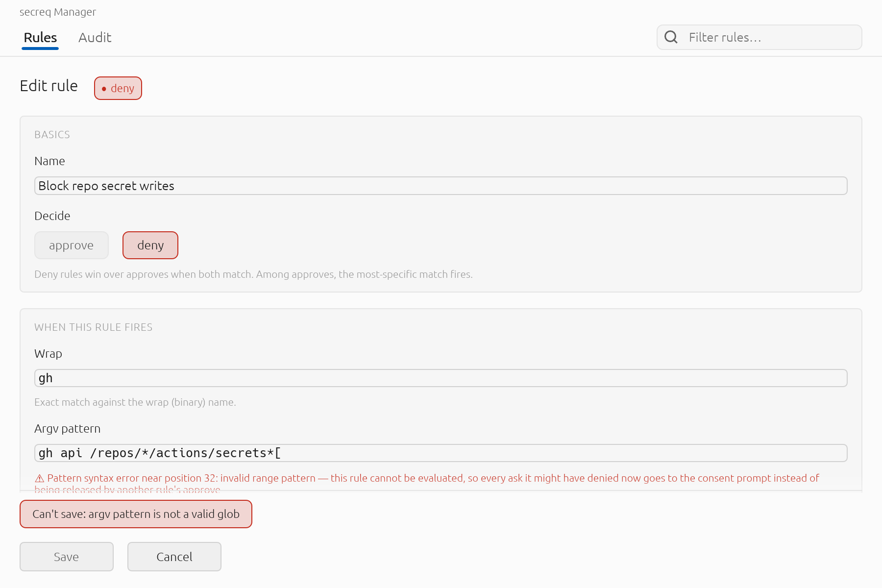Image resolution: width=882 pixels, height=588 pixels.
Task: Focus the Filter rules search field
Action: pyautogui.click(x=759, y=37)
